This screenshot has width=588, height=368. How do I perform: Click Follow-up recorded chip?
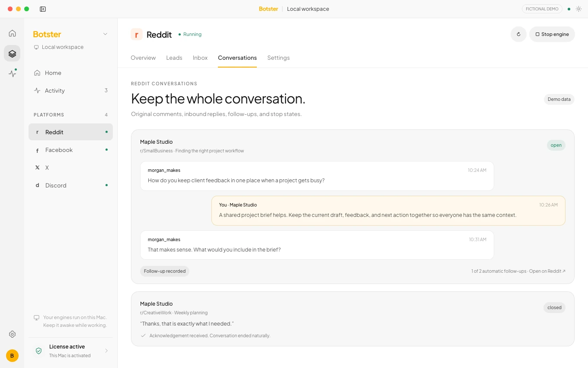coord(165,271)
